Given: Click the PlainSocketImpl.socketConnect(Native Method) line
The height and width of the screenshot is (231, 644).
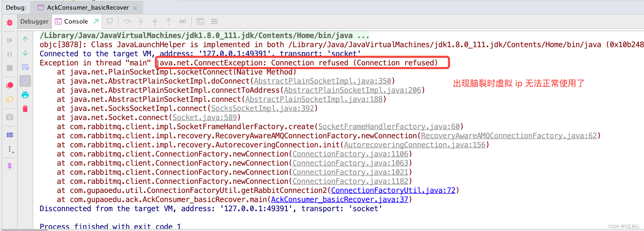Looking at the screenshot, I should pyautogui.click(x=177, y=72).
